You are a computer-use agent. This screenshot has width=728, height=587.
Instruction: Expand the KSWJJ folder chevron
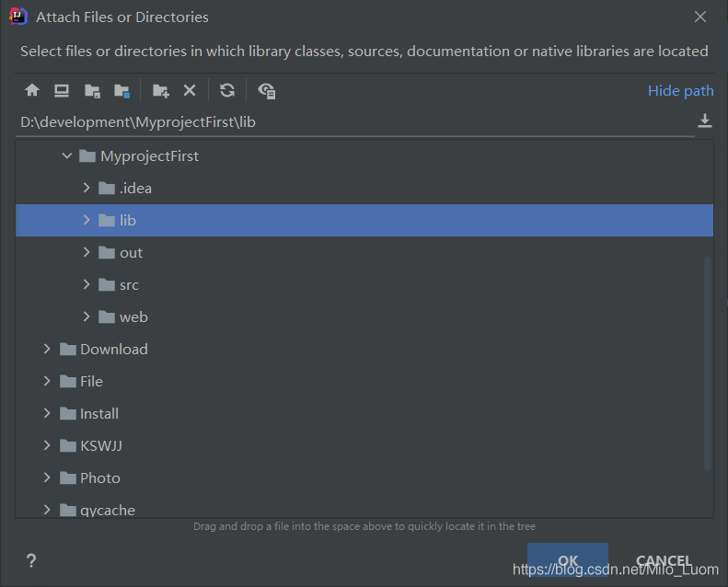coord(47,445)
